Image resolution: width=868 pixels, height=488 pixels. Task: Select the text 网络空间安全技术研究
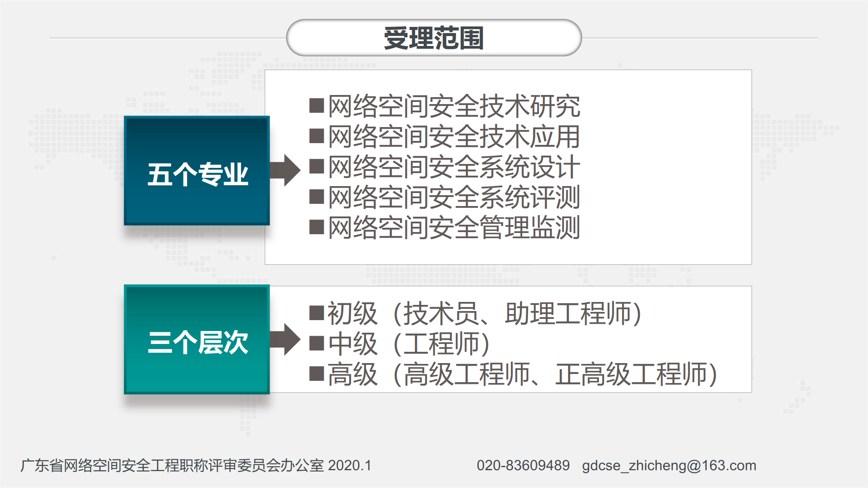454,106
